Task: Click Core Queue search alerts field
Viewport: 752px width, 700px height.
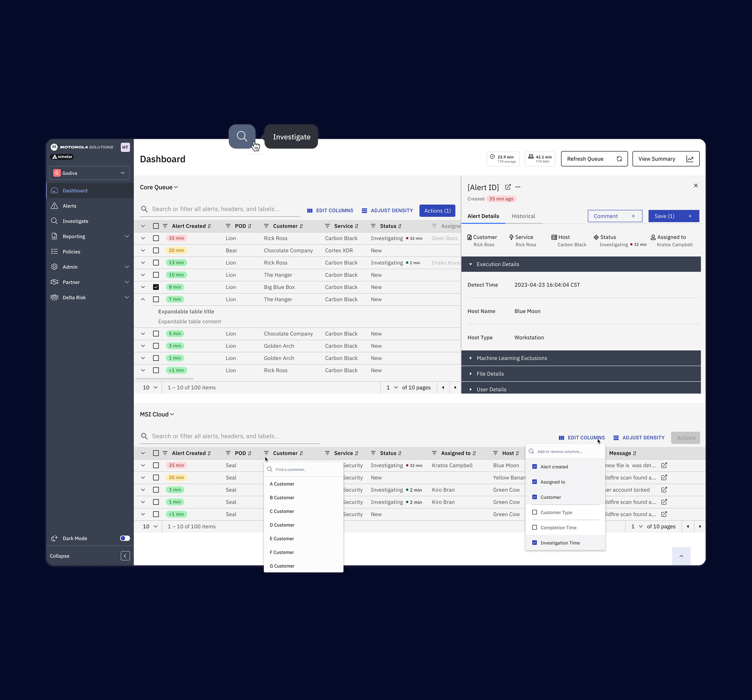Action: point(220,209)
